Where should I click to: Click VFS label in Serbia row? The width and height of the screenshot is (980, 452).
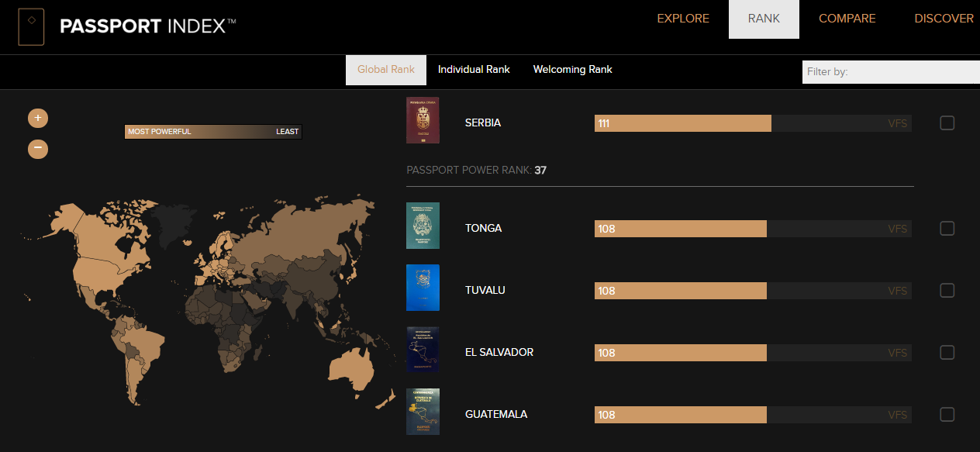(x=897, y=123)
